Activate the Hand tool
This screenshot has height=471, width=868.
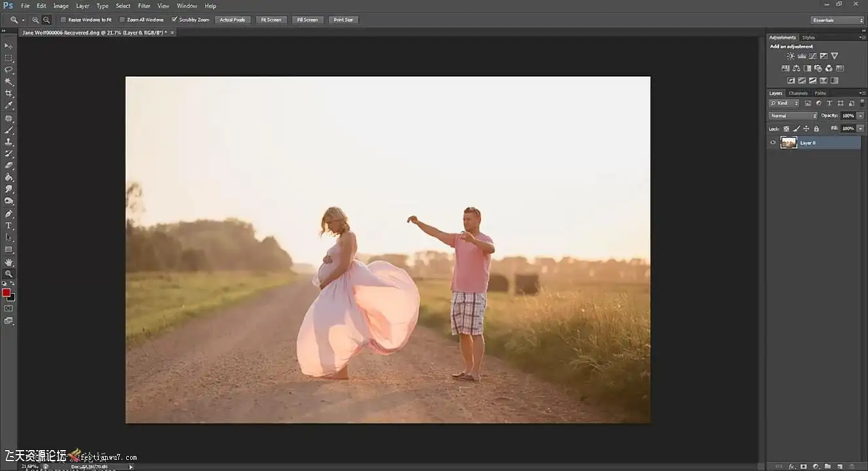(8, 262)
